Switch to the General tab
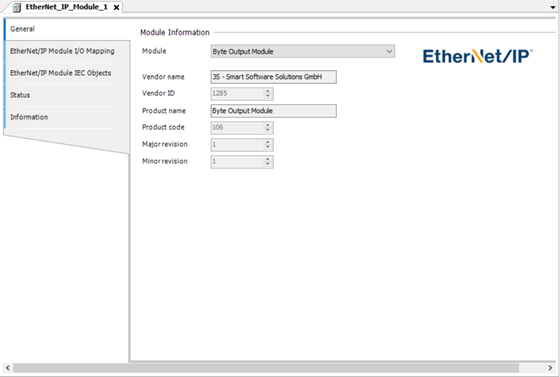Image resolution: width=560 pixels, height=377 pixels. tap(67, 29)
